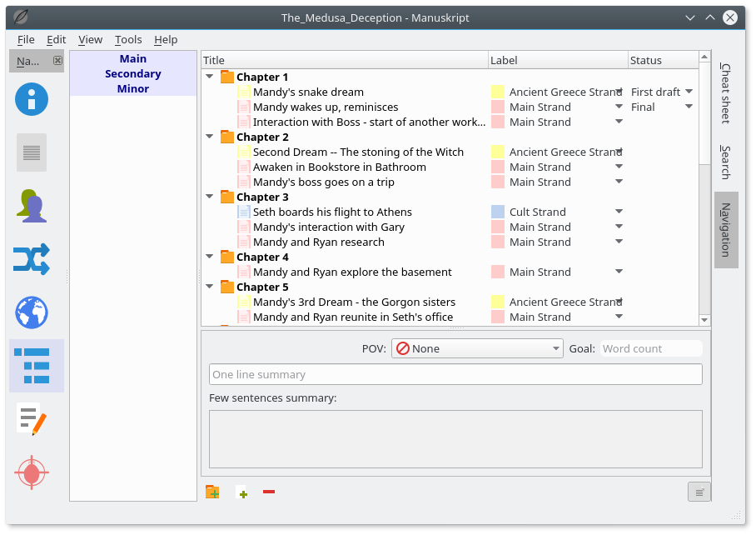Open the Debug target icon
This screenshot has width=756, height=535.
32,472
